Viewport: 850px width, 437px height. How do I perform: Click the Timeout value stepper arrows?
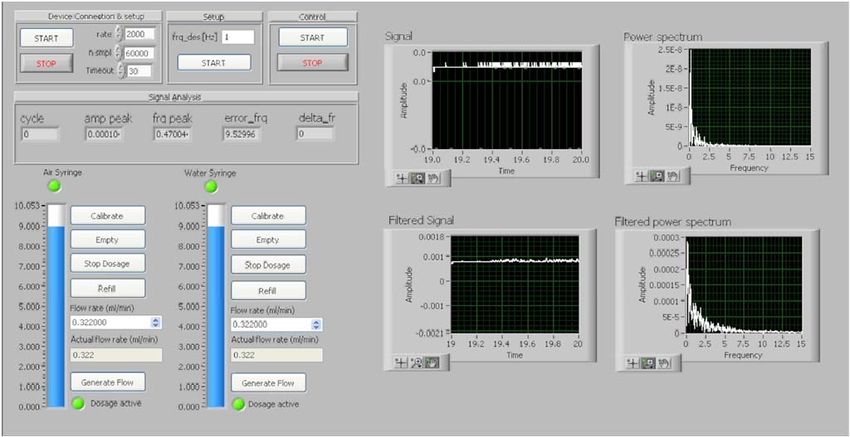click(122, 71)
